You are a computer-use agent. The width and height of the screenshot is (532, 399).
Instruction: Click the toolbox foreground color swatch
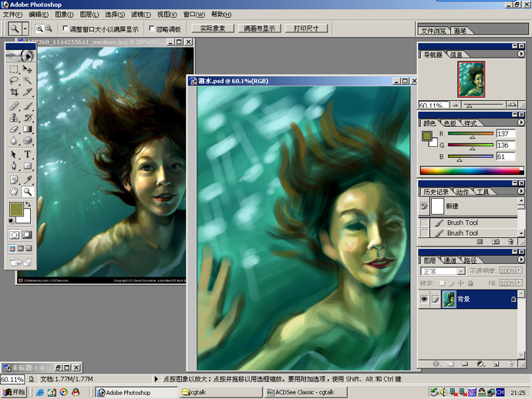(x=16, y=209)
